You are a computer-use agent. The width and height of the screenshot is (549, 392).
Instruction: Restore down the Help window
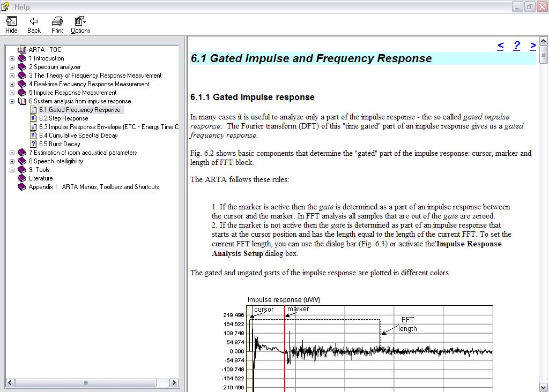click(x=529, y=6)
